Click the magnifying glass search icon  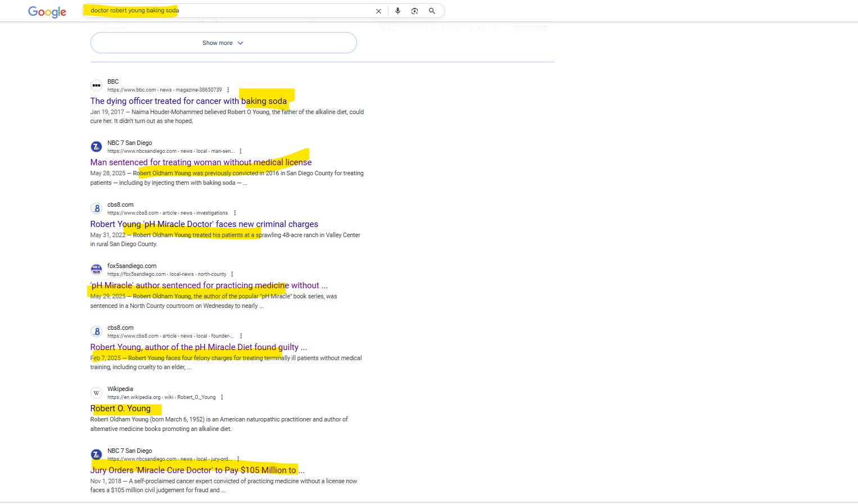[432, 11]
